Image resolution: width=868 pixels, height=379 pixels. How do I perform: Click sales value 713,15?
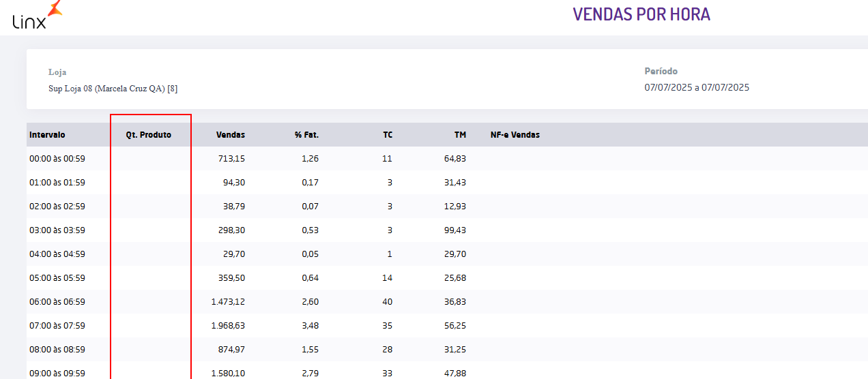232,159
